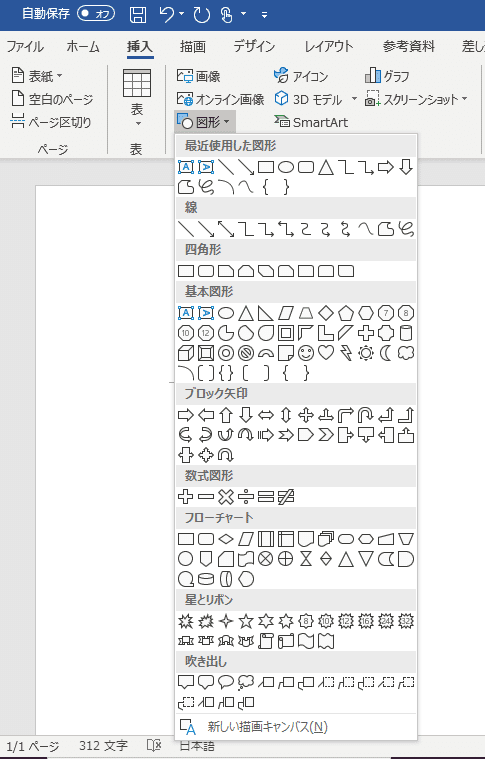
Task: Select the scribble shape in 線 section
Action: [406, 229]
